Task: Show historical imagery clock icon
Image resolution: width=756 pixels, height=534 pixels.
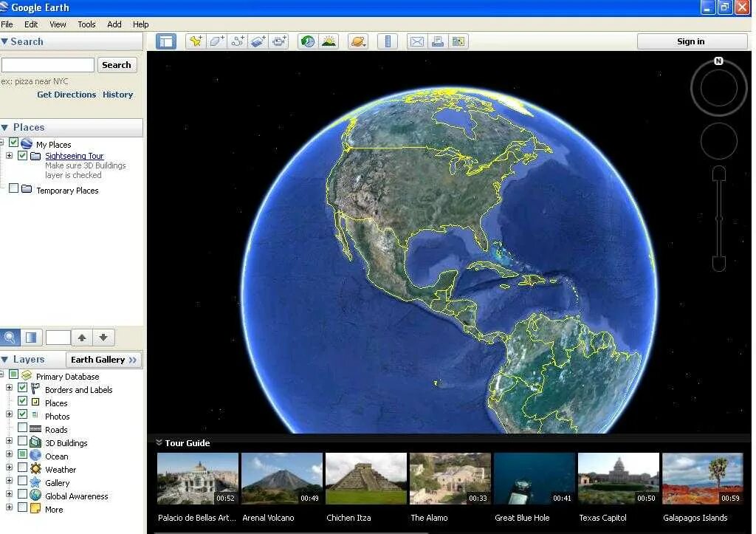Action: tap(308, 41)
